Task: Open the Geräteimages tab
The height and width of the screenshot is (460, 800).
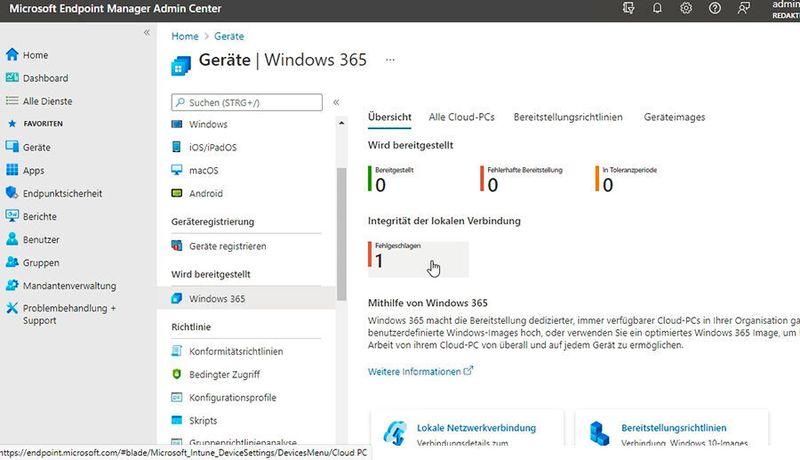Action: (674, 117)
